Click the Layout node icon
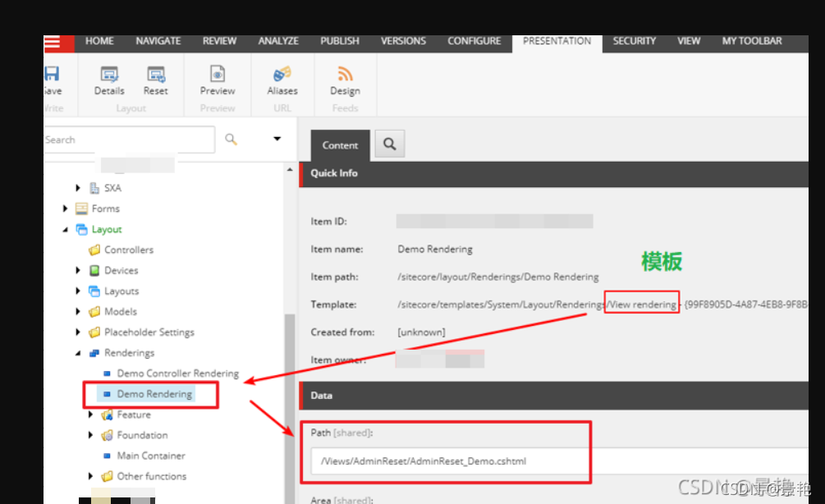 (x=81, y=229)
